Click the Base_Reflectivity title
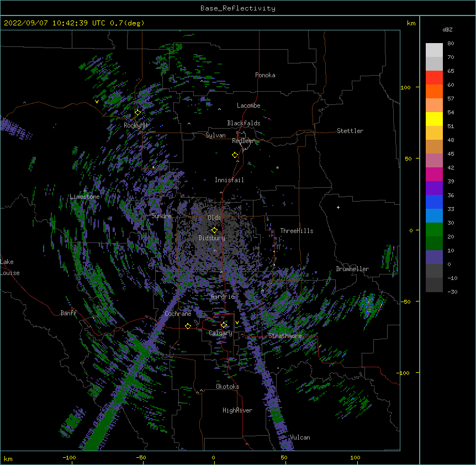This screenshot has width=476, height=465. coord(238,8)
